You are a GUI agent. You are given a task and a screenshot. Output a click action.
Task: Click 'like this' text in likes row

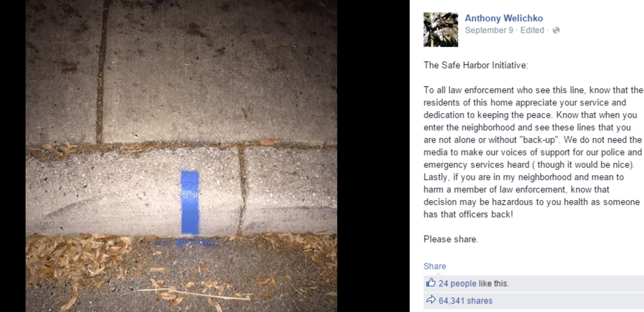494,284
